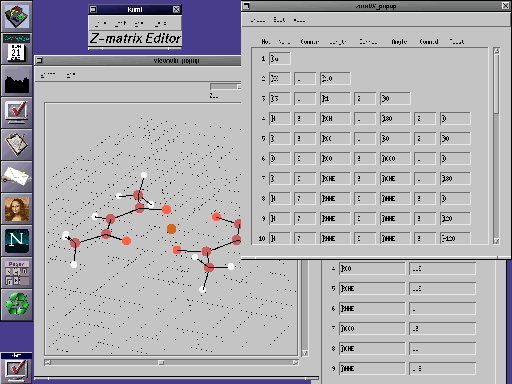Viewport: 512px width, 384px height.
Task: Click the viewer horizontal scrollbar left arrow
Action: (x=48, y=362)
